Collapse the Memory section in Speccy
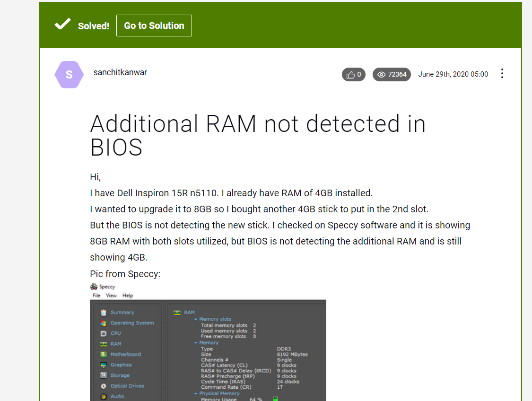 coord(196,343)
